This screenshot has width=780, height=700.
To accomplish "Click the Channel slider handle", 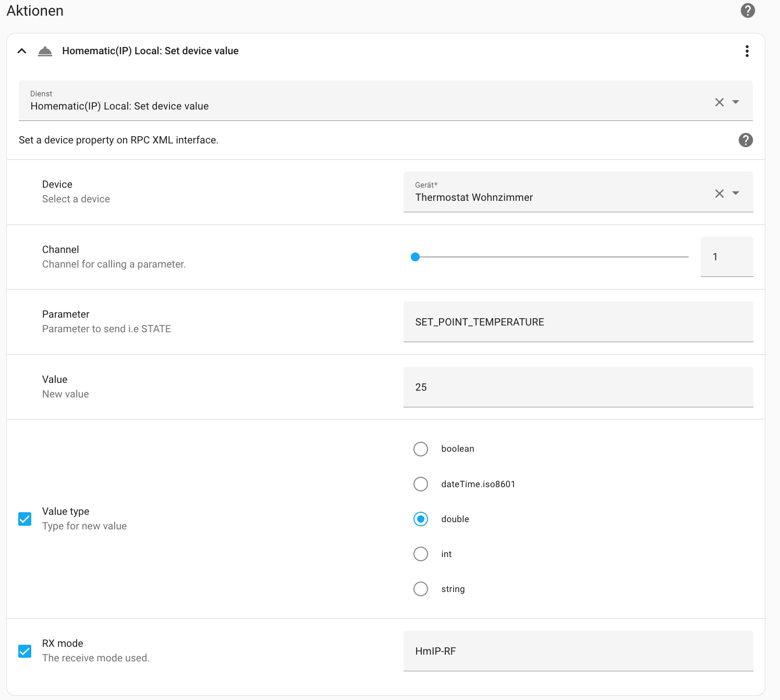I will 415,257.
